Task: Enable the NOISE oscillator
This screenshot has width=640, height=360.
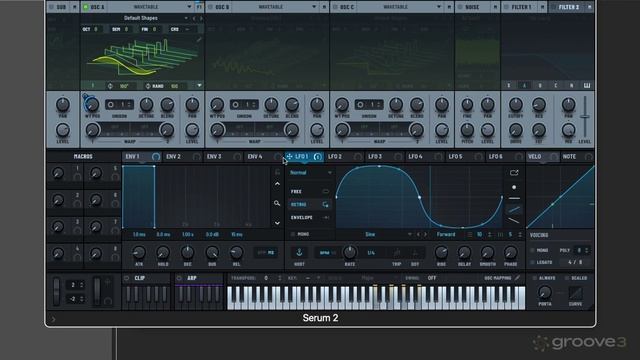Action: (460, 7)
